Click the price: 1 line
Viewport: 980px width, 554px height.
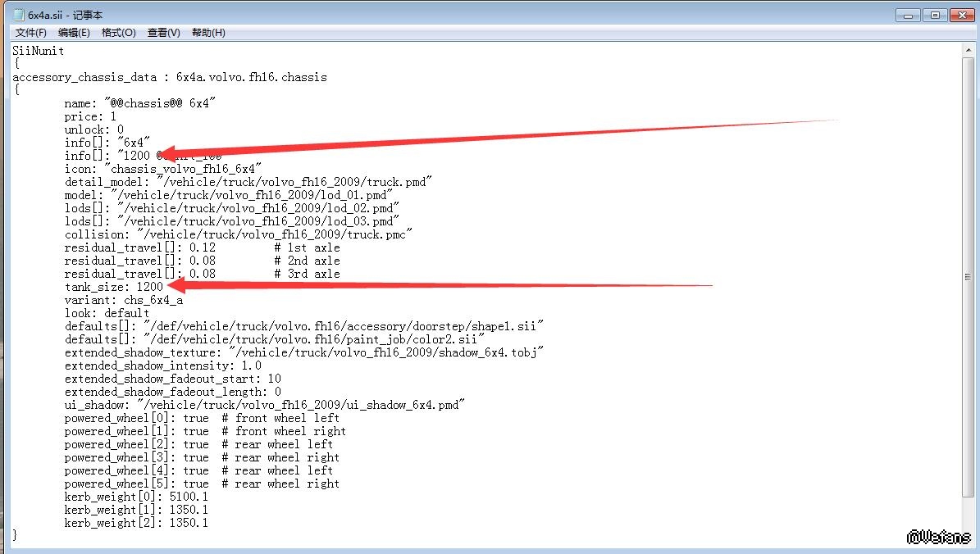[90, 116]
